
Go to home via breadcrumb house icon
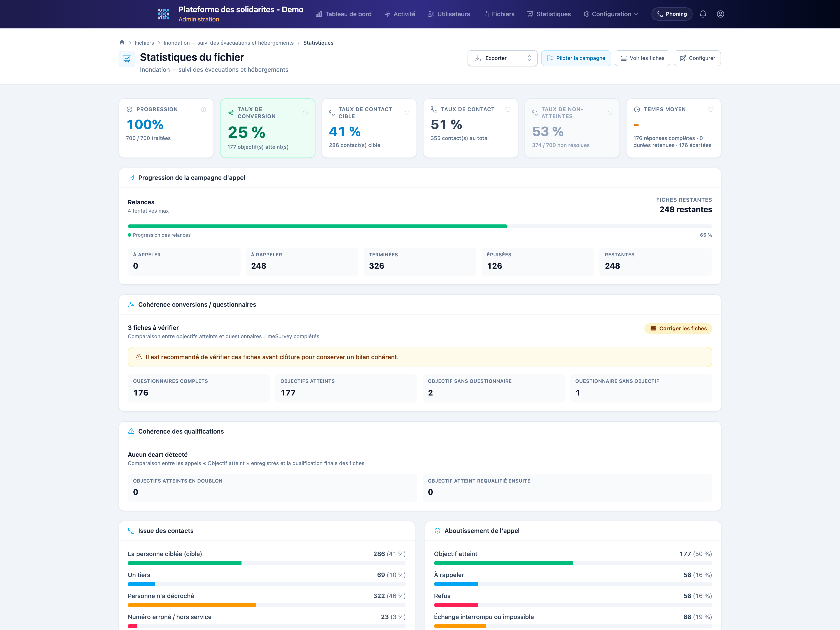click(122, 42)
